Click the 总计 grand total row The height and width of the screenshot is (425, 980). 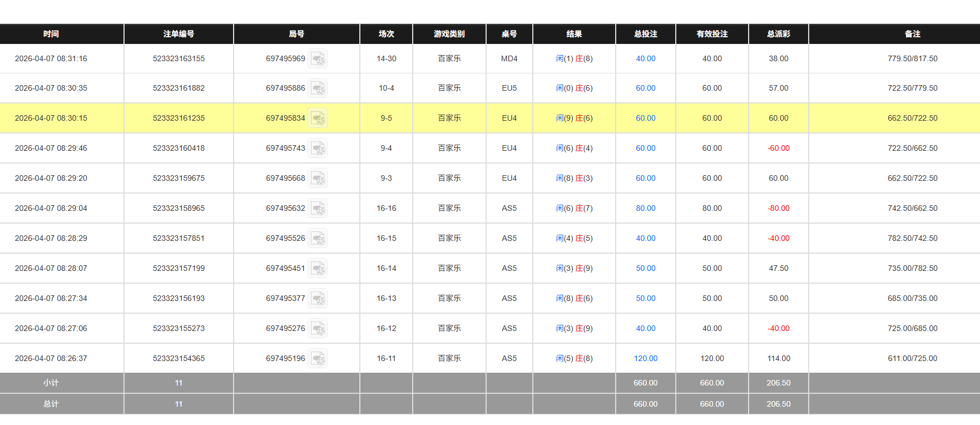point(51,404)
